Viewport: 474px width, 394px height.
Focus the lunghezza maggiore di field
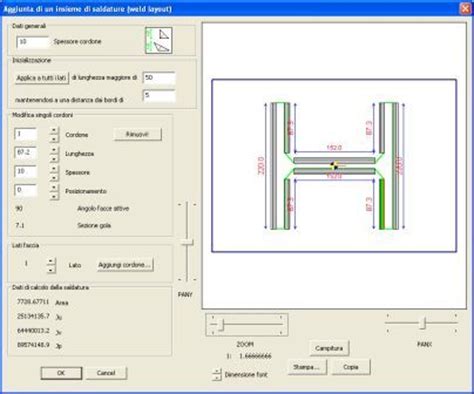(x=159, y=78)
